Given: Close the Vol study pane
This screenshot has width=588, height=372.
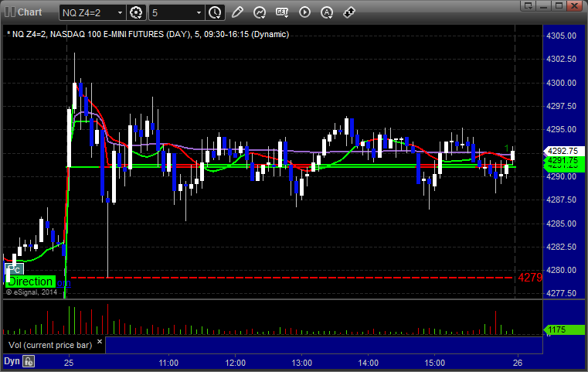Looking at the screenshot, I should tap(100, 342).
